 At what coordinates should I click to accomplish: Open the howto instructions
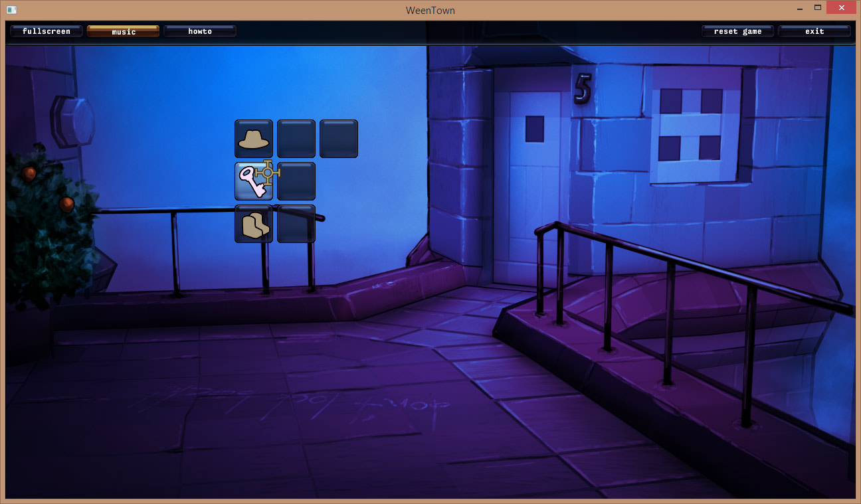tap(200, 31)
